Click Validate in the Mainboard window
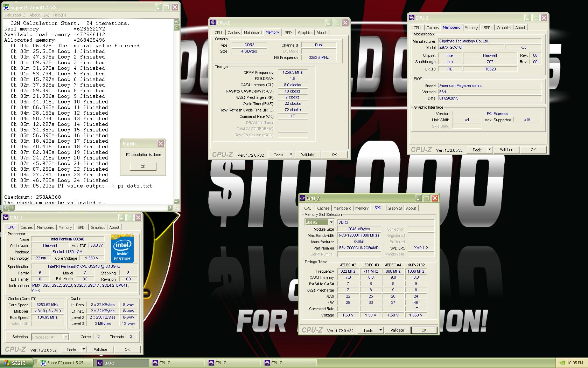The width and height of the screenshot is (588, 368). (x=506, y=150)
